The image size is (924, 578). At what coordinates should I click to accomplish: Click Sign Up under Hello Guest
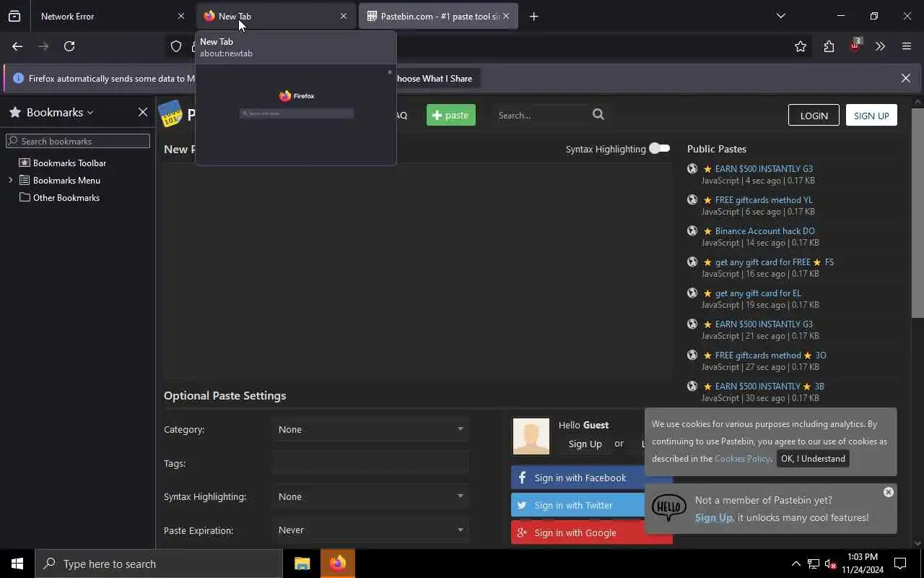tap(585, 444)
